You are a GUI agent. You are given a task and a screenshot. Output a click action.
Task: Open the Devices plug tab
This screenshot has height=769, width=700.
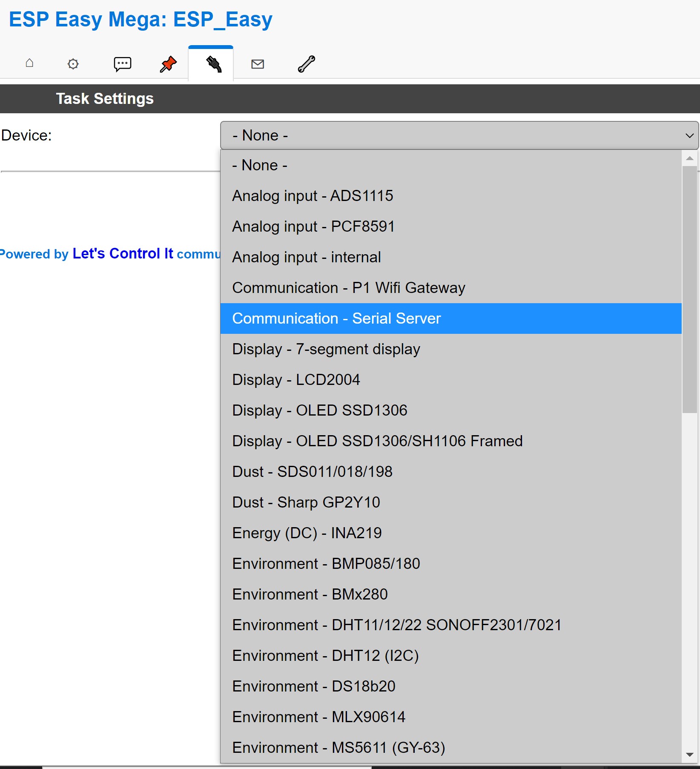[x=211, y=64]
